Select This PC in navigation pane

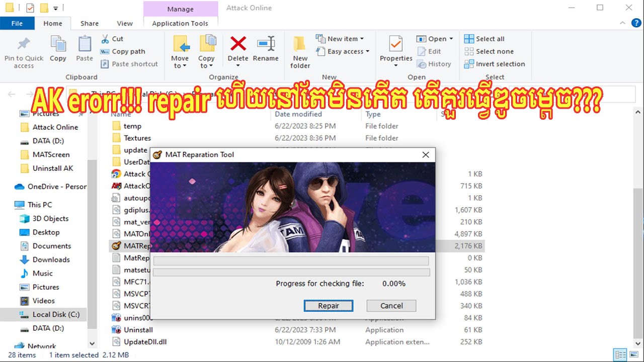click(33, 205)
